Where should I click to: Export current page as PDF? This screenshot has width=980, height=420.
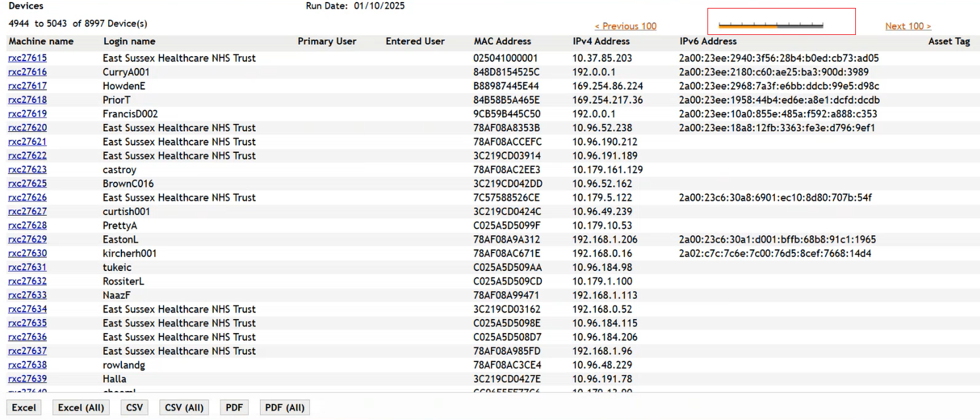234,407
